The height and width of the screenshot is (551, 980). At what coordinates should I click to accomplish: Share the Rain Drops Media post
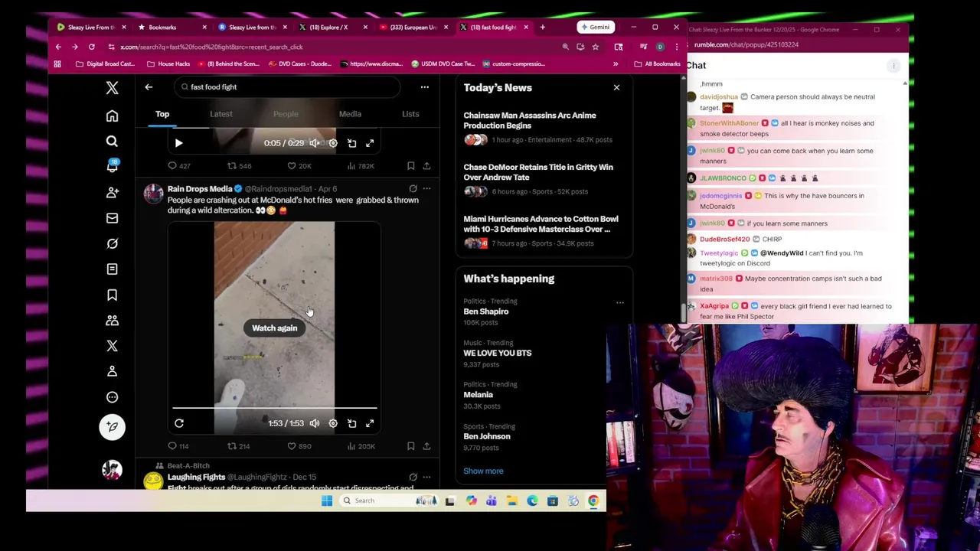coord(426,446)
